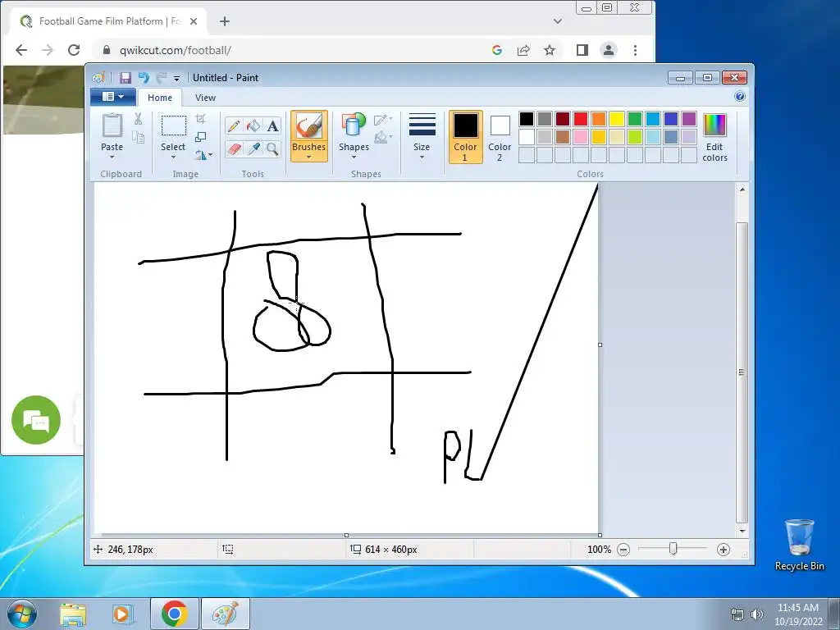
Task: Select the Text tool
Action: (272, 126)
